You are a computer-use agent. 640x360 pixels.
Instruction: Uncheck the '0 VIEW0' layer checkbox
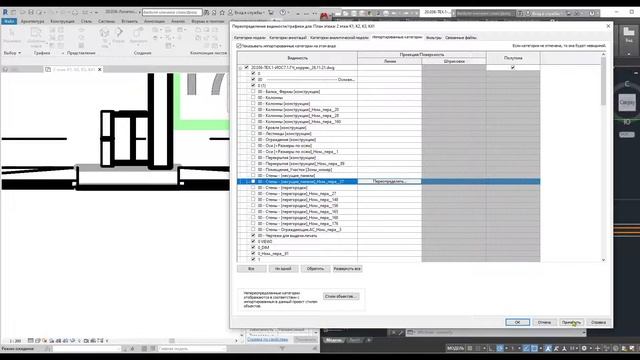(x=253, y=242)
